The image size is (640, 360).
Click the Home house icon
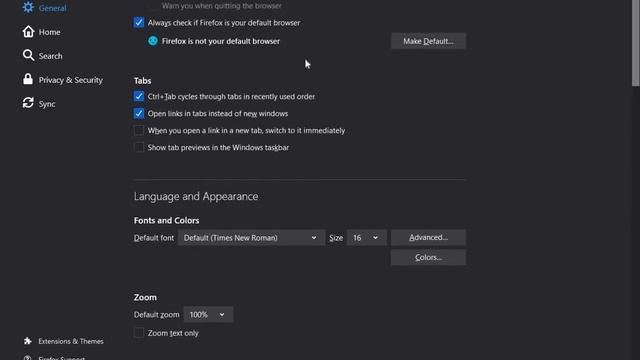(28, 31)
